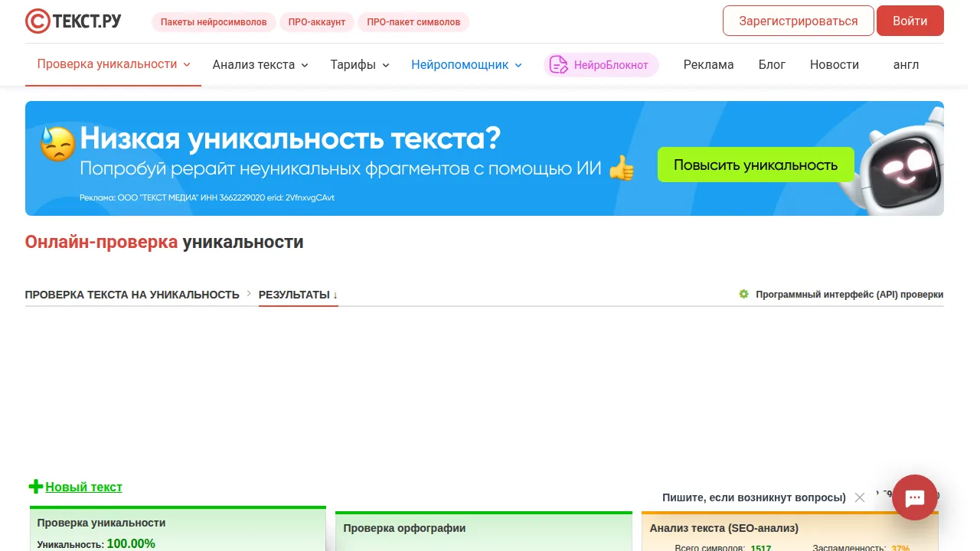980x551 pixels.
Task: Dismiss the chat prompt with its X
Action: pos(860,497)
